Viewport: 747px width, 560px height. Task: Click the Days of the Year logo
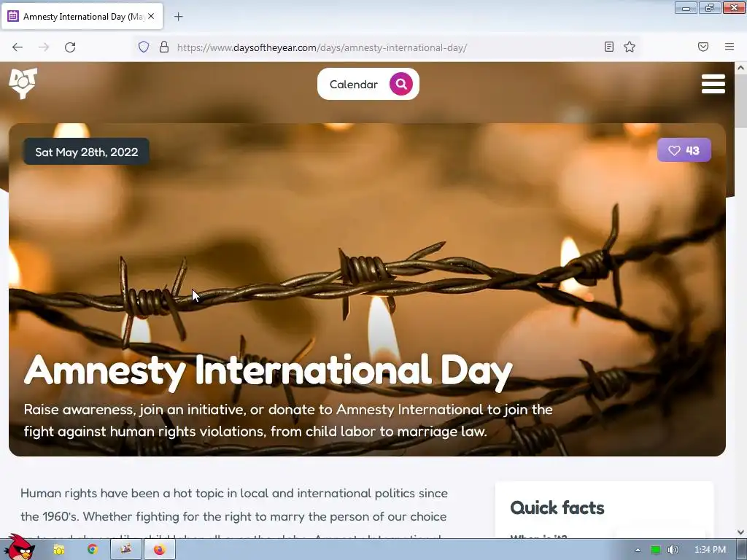pyautogui.click(x=23, y=83)
